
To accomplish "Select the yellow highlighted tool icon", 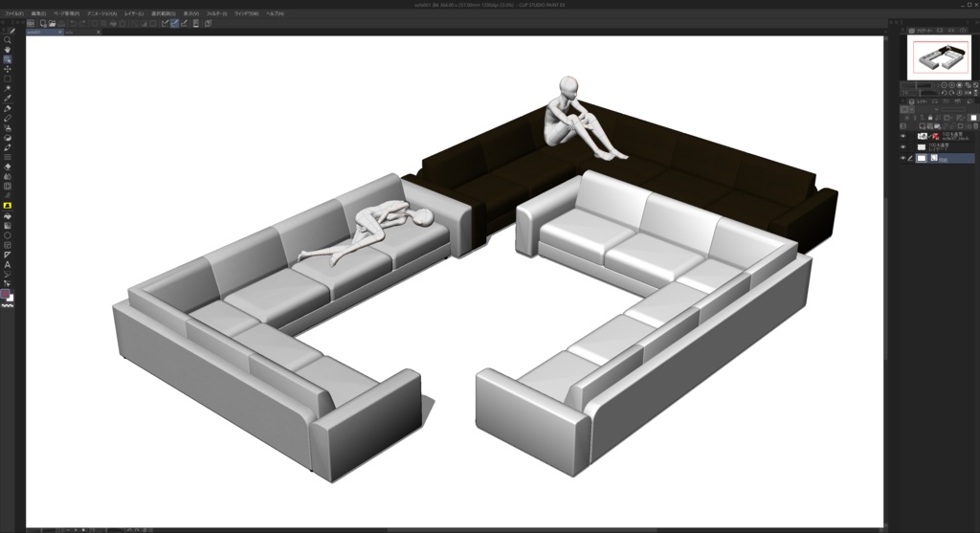I will (8, 205).
